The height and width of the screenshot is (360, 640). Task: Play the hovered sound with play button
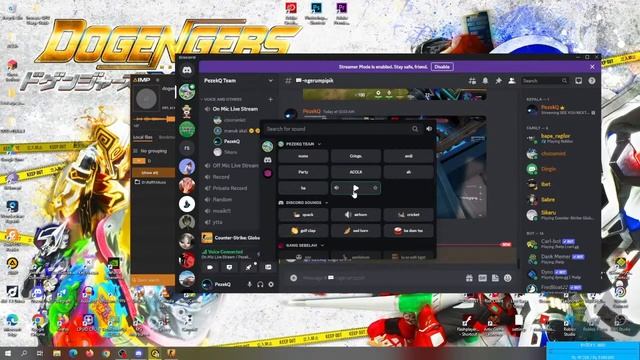point(356,188)
